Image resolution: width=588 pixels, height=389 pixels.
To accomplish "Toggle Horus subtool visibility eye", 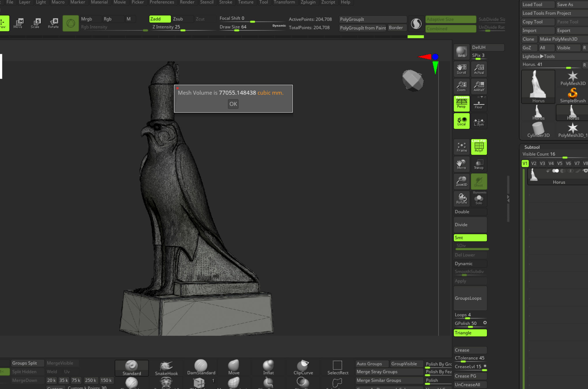I will (x=585, y=171).
